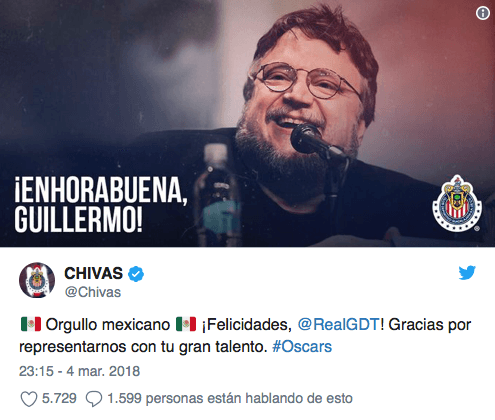
Task: Click the CHIVAS display name
Action: (x=94, y=274)
